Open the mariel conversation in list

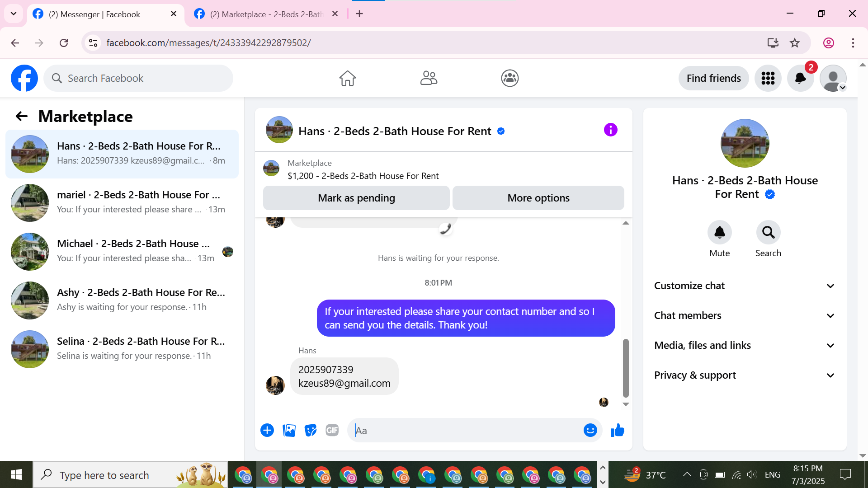click(x=122, y=202)
